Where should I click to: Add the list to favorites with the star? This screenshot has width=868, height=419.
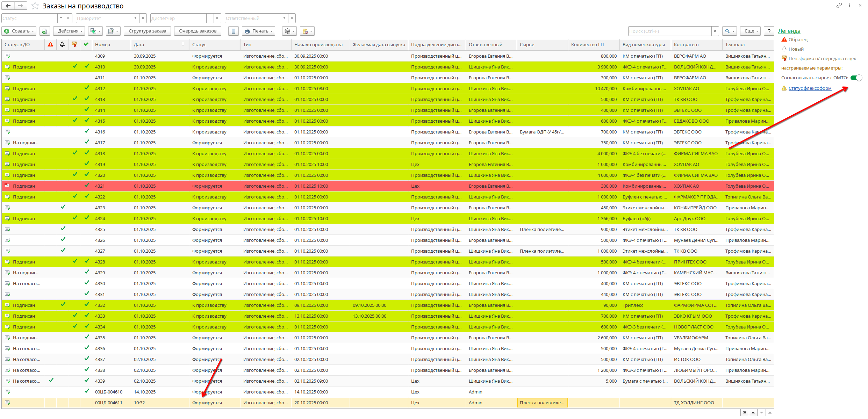coord(35,6)
